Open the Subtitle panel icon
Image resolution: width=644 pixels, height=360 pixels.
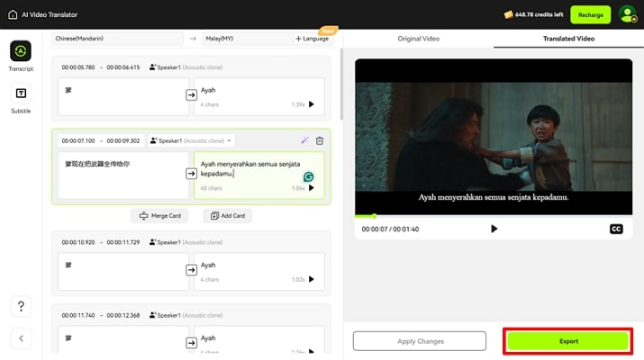(x=21, y=94)
